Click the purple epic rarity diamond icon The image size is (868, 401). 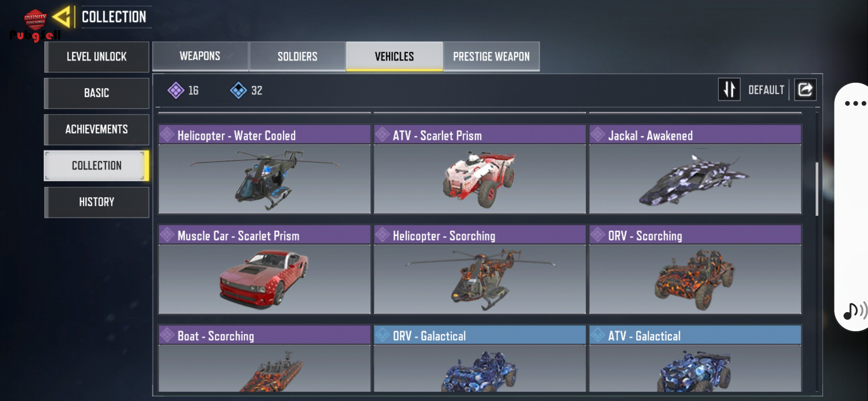pos(176,90)
